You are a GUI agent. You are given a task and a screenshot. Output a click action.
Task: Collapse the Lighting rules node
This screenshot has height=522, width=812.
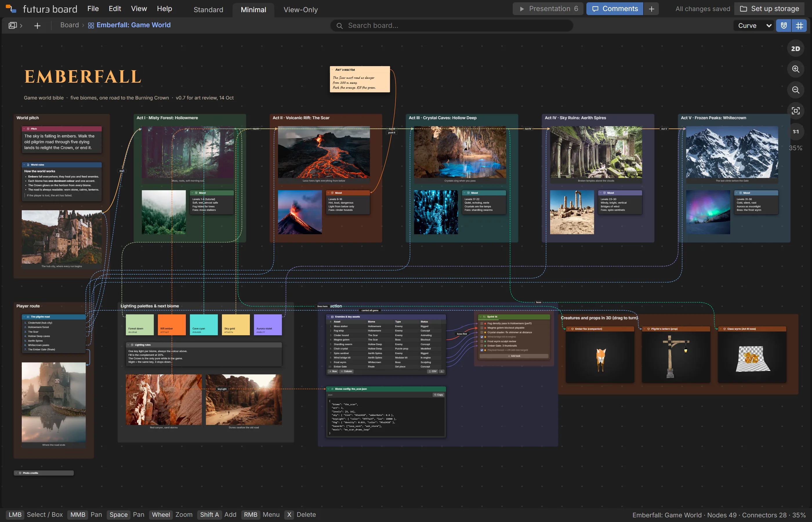tap(128, 345)
